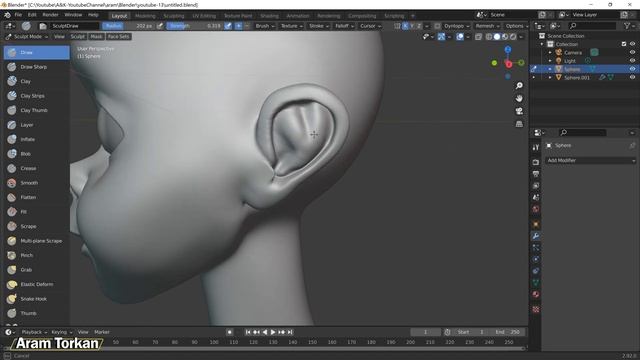Open the File menu
Viewport: 640px width, 360px height.
pyautogui.click(x=18, y=15)
